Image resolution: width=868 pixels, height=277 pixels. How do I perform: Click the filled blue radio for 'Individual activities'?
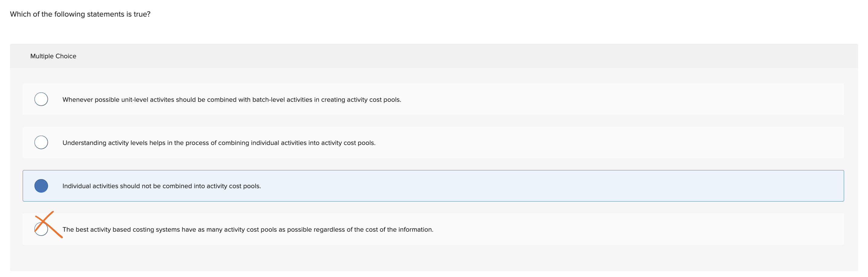[x=41, y=186]
